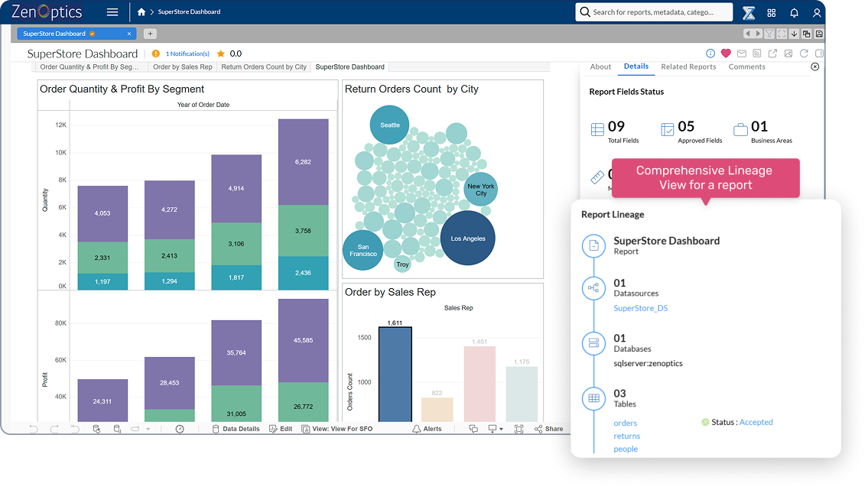Click the email envelope icon
This screenshot has height=490, width=868.
(x=741, y=54)
